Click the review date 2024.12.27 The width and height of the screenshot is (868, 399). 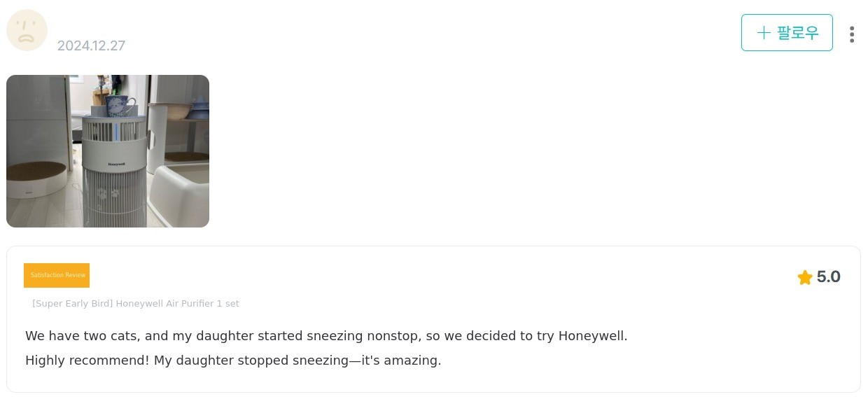click(x=91, y=46)
